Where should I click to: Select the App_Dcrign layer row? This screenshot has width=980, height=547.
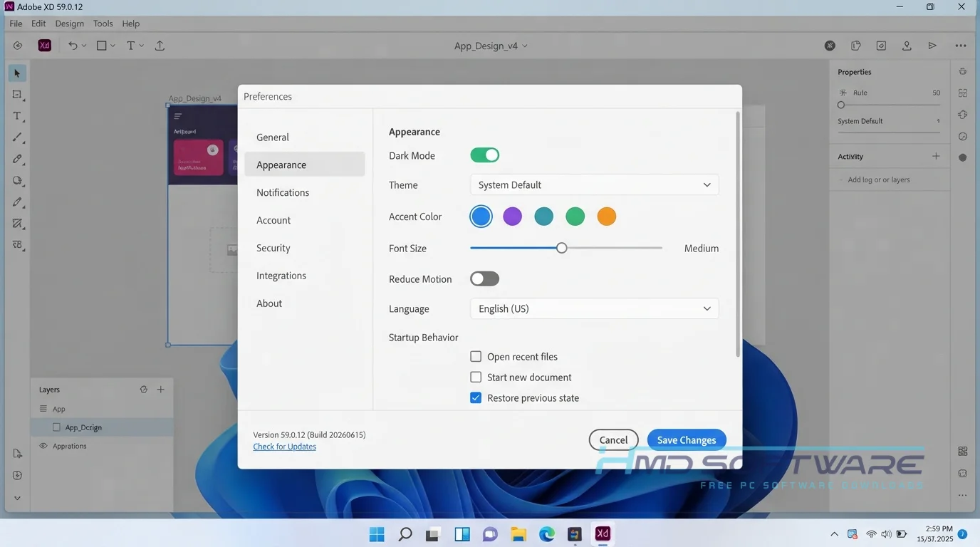click(102, 427)
